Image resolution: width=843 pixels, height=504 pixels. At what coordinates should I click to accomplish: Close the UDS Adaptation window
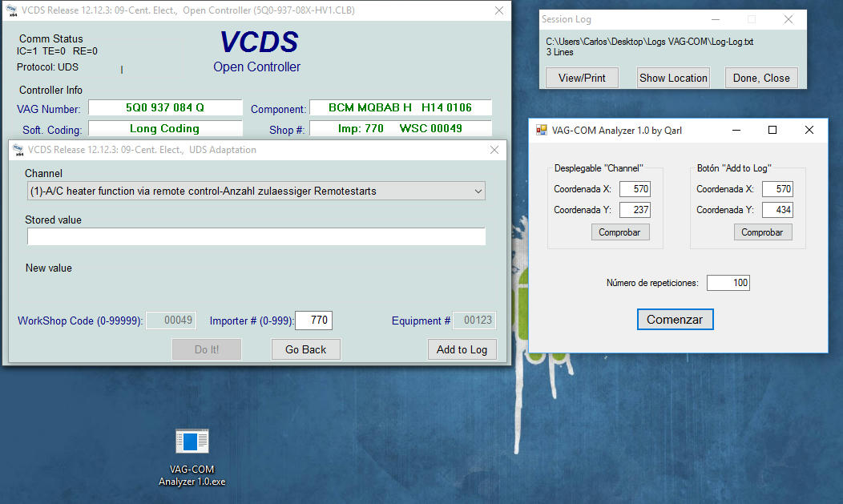tap(494, 150)
